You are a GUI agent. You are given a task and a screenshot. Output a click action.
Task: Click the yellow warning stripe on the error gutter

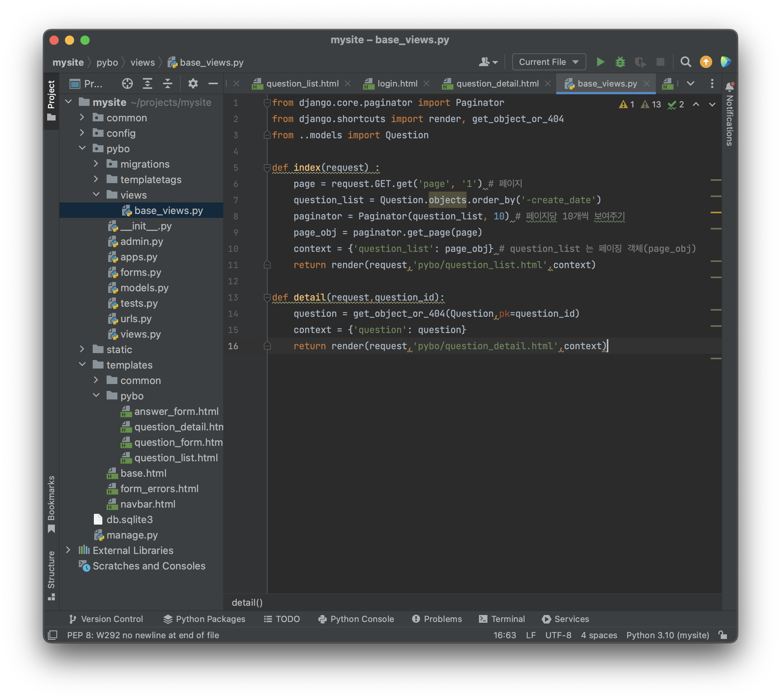pos(716,212)
